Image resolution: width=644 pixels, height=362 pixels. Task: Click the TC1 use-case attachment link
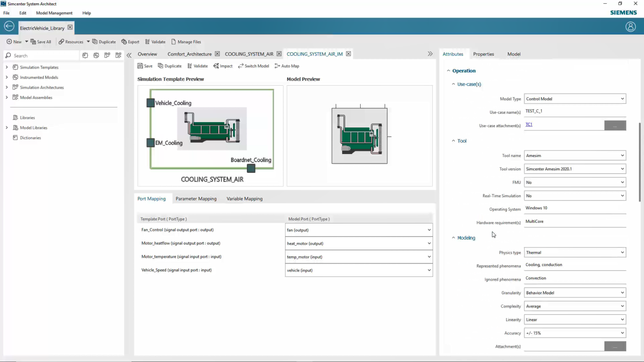529,125
